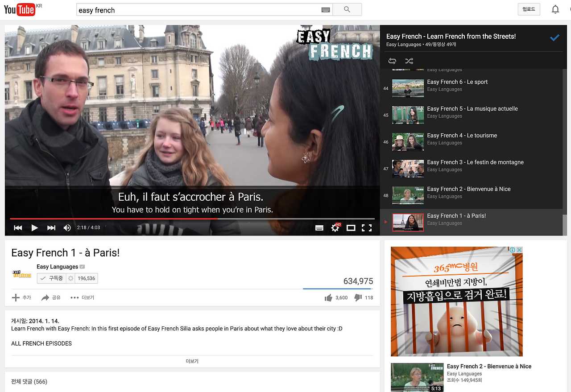
Task: Click the 634,975 view count
Action: [x=358, y=281]
